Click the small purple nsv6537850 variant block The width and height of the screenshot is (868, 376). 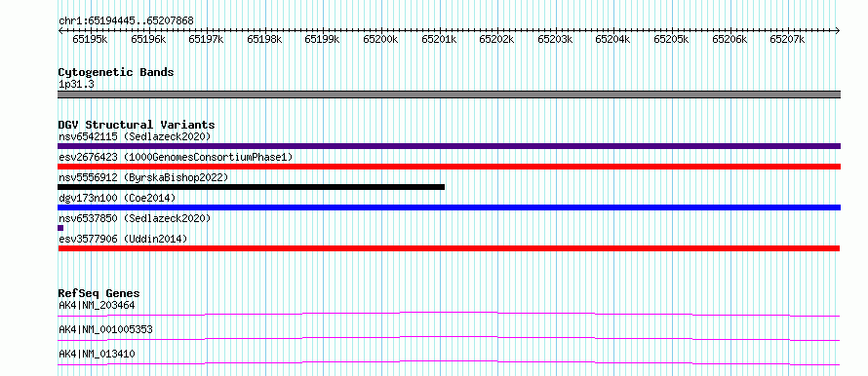[x=60, y=228]
